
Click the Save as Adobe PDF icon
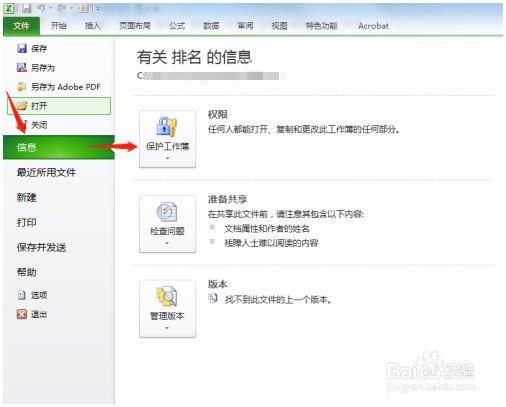(x=22, y=87)
